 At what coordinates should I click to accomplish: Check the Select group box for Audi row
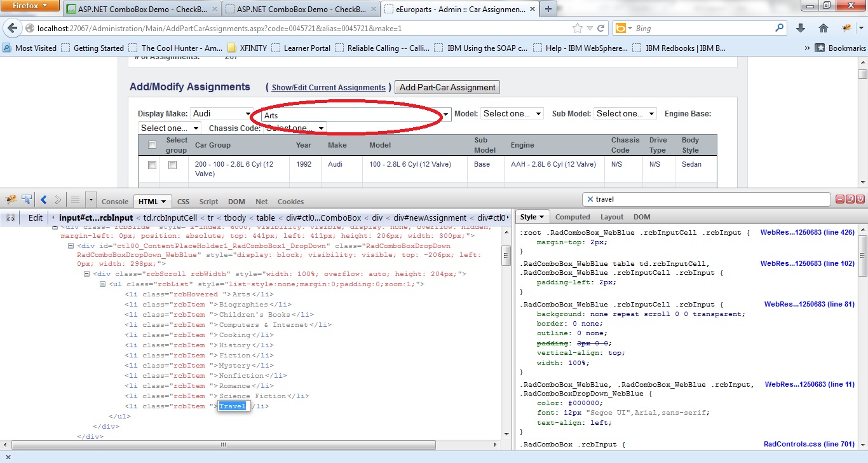(172, 165)
